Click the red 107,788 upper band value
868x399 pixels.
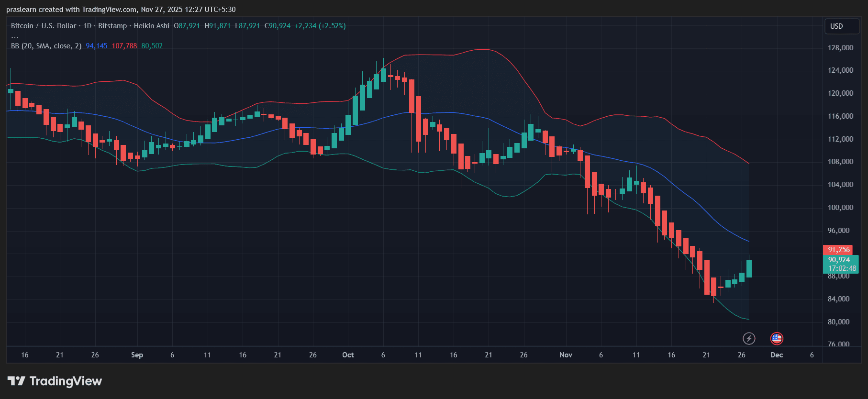click(124, 46)
